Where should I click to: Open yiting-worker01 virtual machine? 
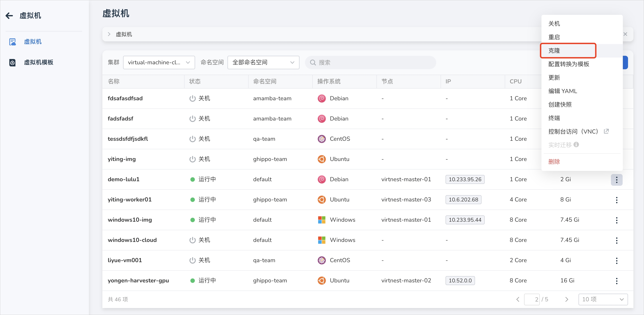click(x=130, y=200)
